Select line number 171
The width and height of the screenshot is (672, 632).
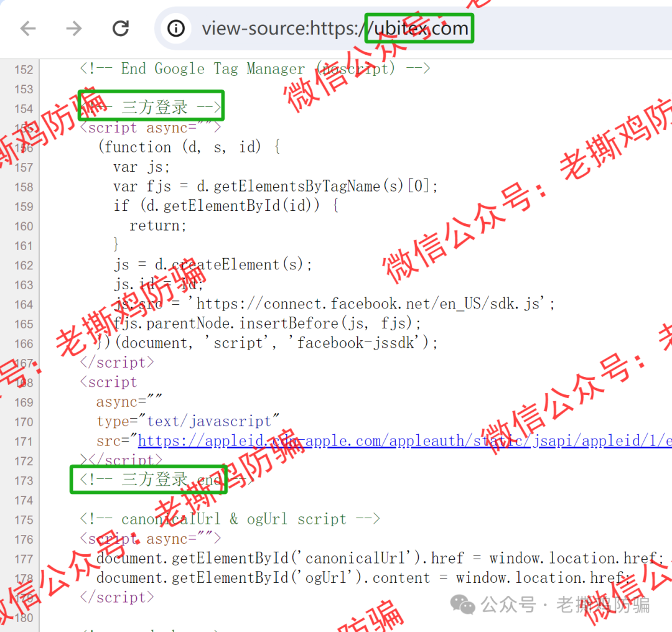point(24,442)
